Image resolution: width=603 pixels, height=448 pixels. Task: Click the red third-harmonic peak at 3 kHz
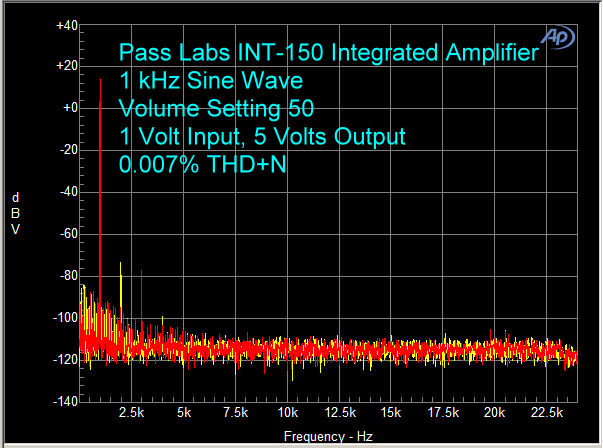tap(142, 298)
